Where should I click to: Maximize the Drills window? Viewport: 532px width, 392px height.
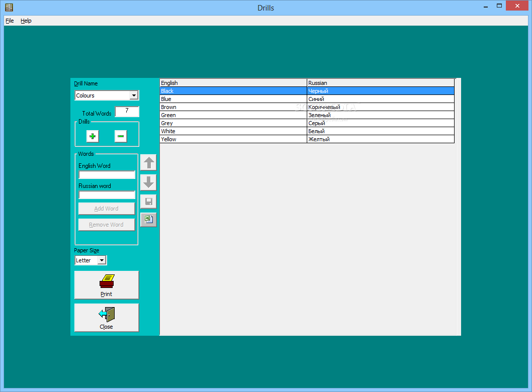[x=499, y=6]
